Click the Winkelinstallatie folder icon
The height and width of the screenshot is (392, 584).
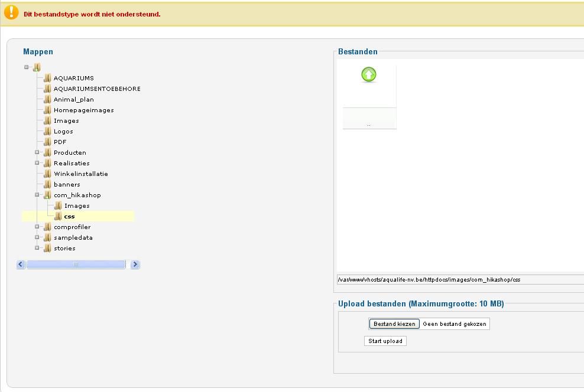[47, 174]
